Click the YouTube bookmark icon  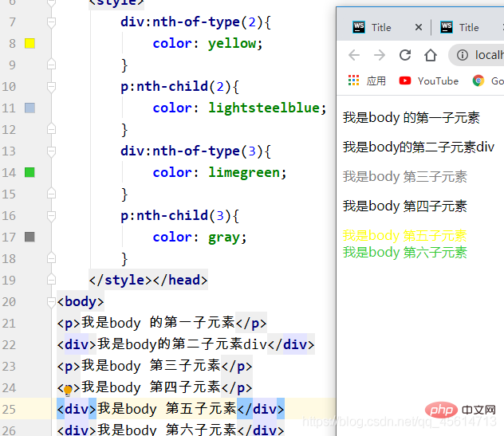pyautogui.click(x=404, y=81)
